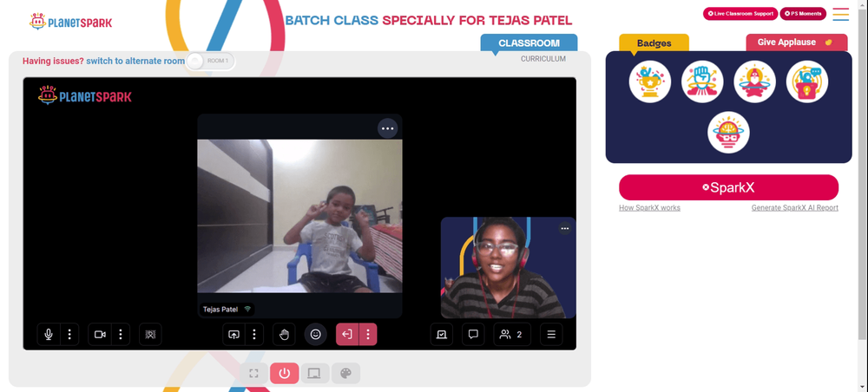This screenshot has height=392, width=868.
Task: Award the meditating figure badge
Action: (x=754, y=82)
